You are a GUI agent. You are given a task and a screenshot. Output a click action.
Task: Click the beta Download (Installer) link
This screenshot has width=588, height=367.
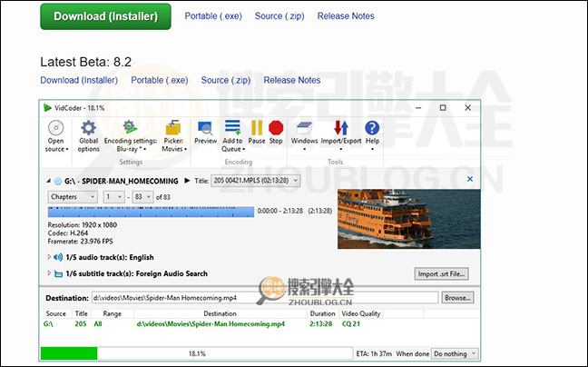pyautogui.click(x=79, y=80)
